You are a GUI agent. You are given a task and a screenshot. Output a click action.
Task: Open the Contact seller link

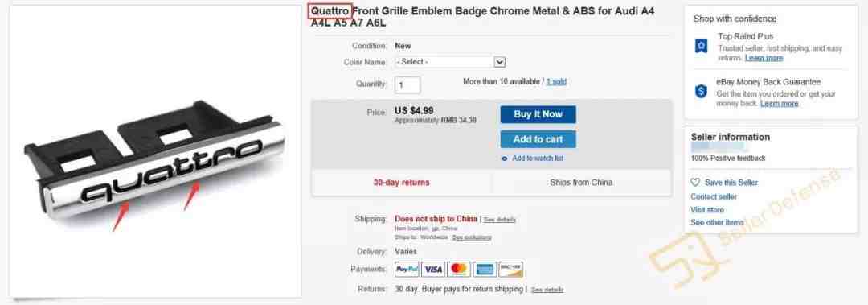click(714, 196)
